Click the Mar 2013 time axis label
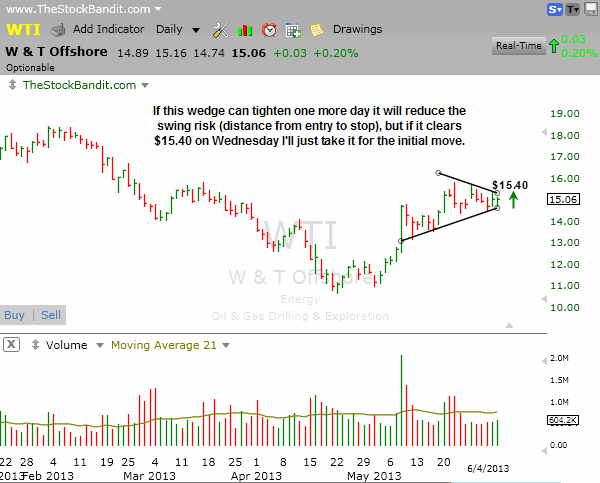The height and width of the screenshot is (483, 600). coord(149,476)
